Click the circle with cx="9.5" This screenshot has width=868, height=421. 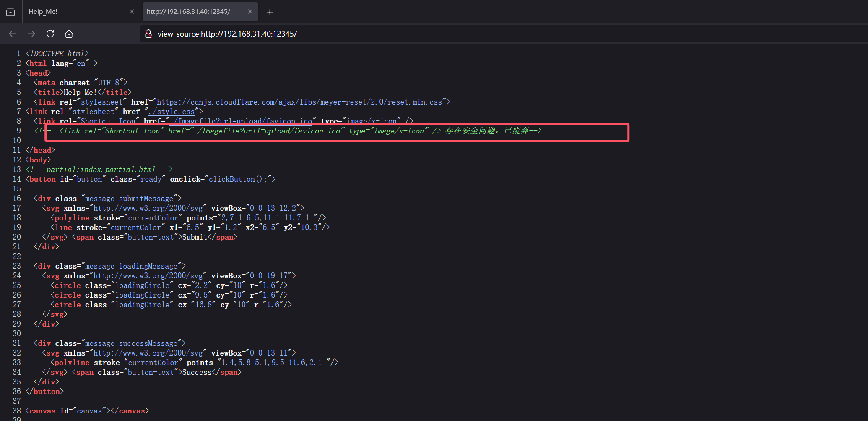pos(169,295)
